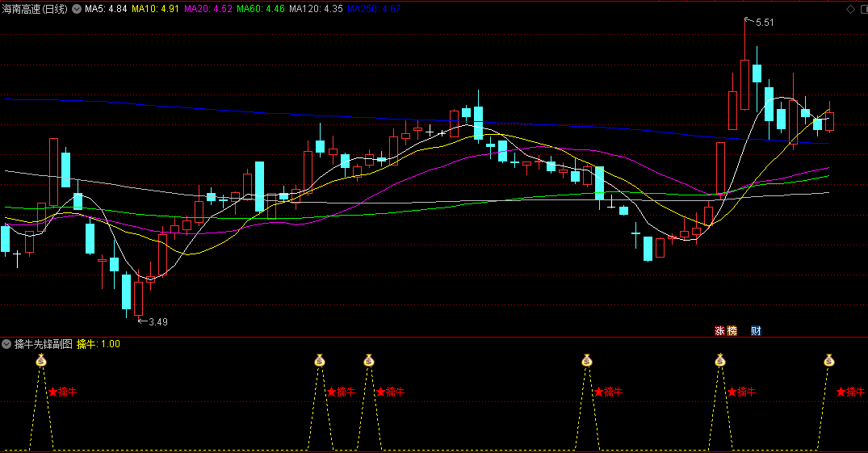This screenshot has height=453, width=868.
Task: Select the latest rightmost red candle
Action: pyautogui.click(x=829, y=121)
